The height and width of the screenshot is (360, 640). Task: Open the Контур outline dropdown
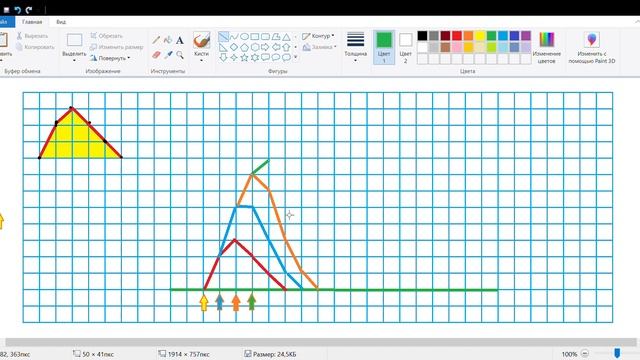pos(318,36)
